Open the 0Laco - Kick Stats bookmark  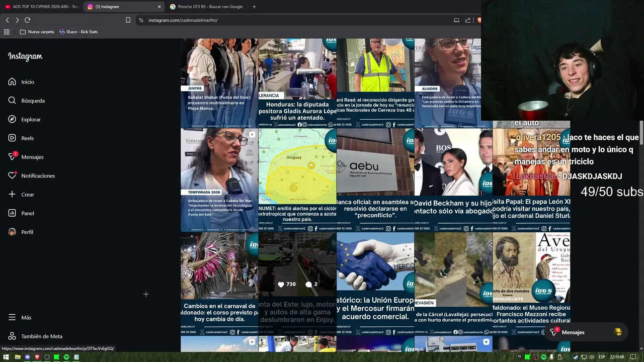click(x=78, y=32)
